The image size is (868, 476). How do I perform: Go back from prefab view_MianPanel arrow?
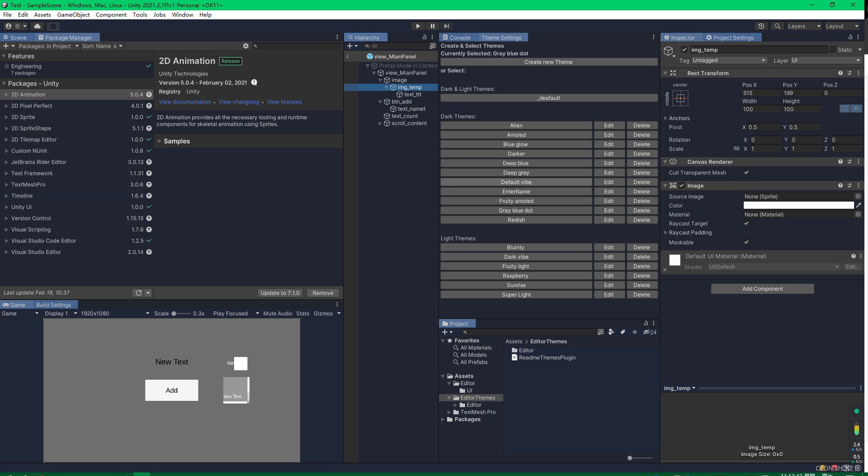click(x=348, y=57)
